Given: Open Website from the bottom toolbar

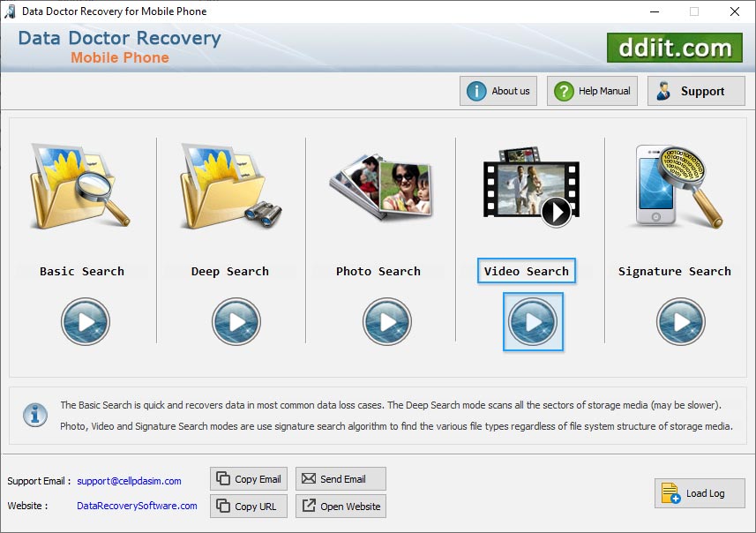Looking at the screenshot, I should click(x=341, y=507).
